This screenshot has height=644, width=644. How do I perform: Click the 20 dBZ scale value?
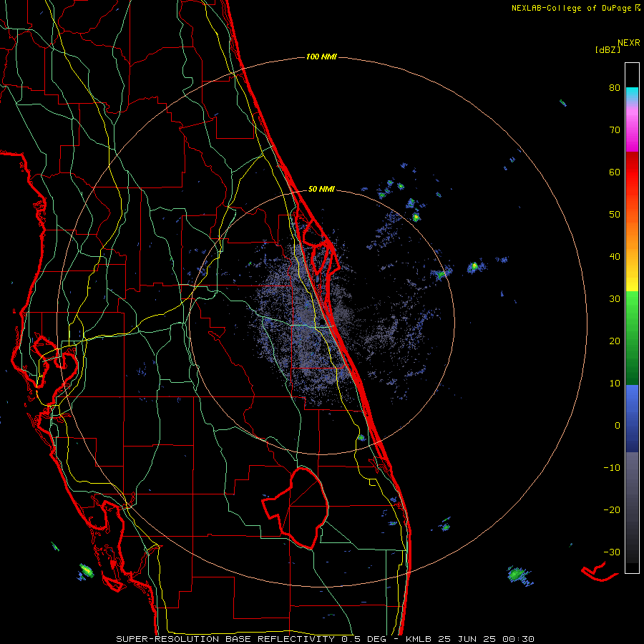click(x=615, y=341)
